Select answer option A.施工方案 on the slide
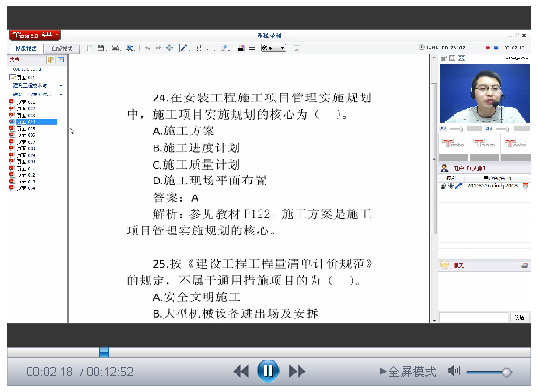 (x=184, y=131)
